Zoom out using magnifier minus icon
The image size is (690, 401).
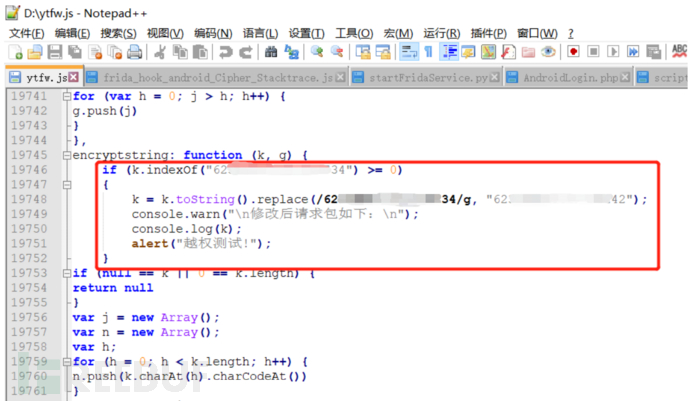[337, 52]
